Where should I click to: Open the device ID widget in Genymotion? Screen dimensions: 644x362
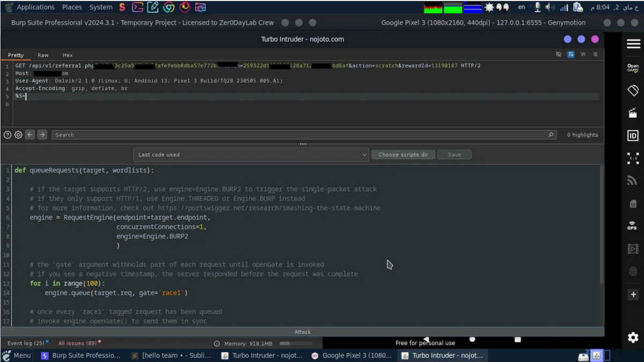(633, 136)
